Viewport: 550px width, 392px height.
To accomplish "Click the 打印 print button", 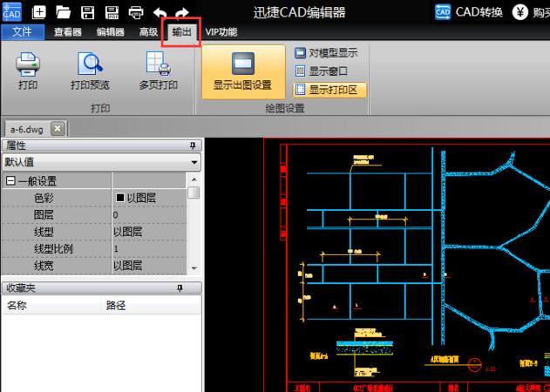I will 28,71.
